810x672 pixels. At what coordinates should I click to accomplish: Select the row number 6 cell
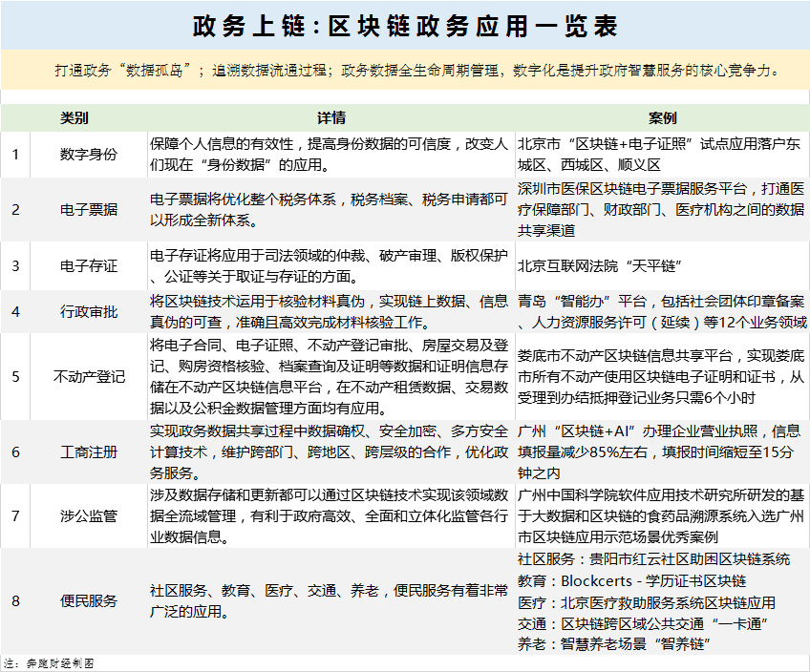[x=15, y=452]
